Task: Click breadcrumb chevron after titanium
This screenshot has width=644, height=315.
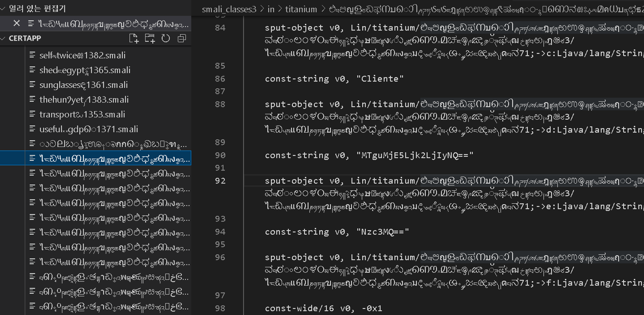Action: coord(323,9)
